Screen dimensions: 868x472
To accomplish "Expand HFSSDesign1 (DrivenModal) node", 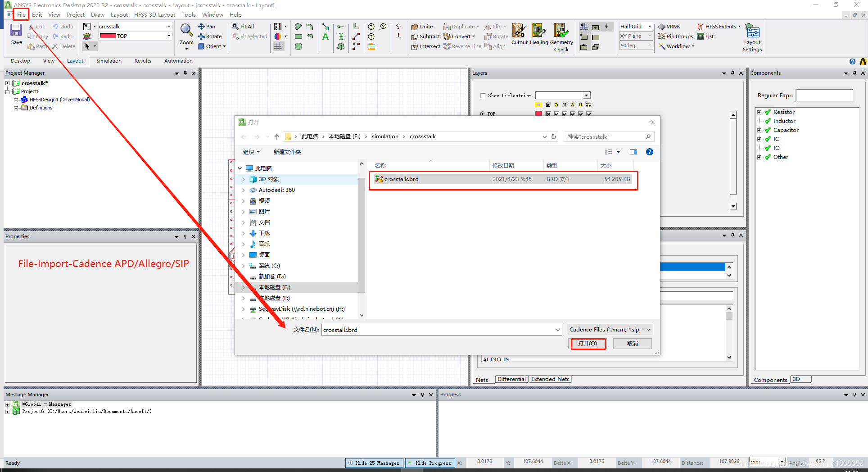I will click(x=16, y=100).
